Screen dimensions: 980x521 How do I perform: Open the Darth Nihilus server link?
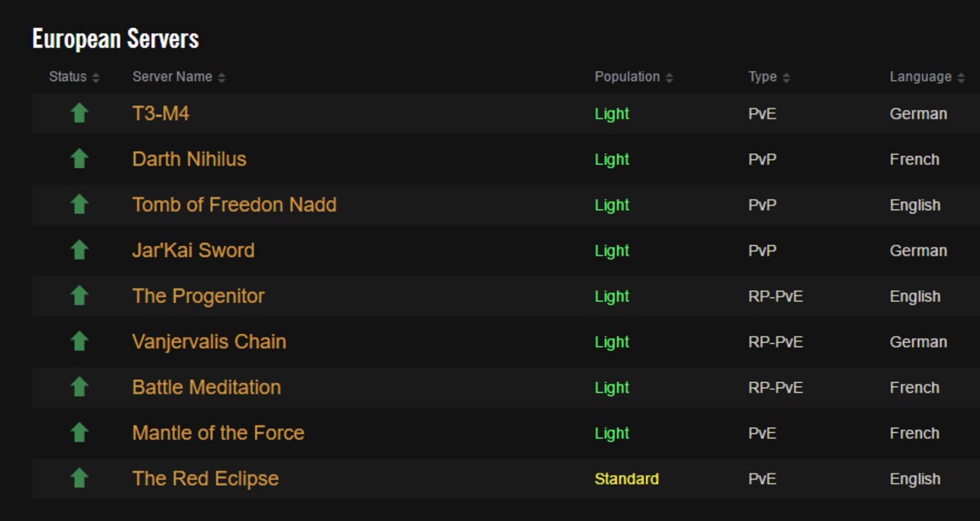[189, 159]
